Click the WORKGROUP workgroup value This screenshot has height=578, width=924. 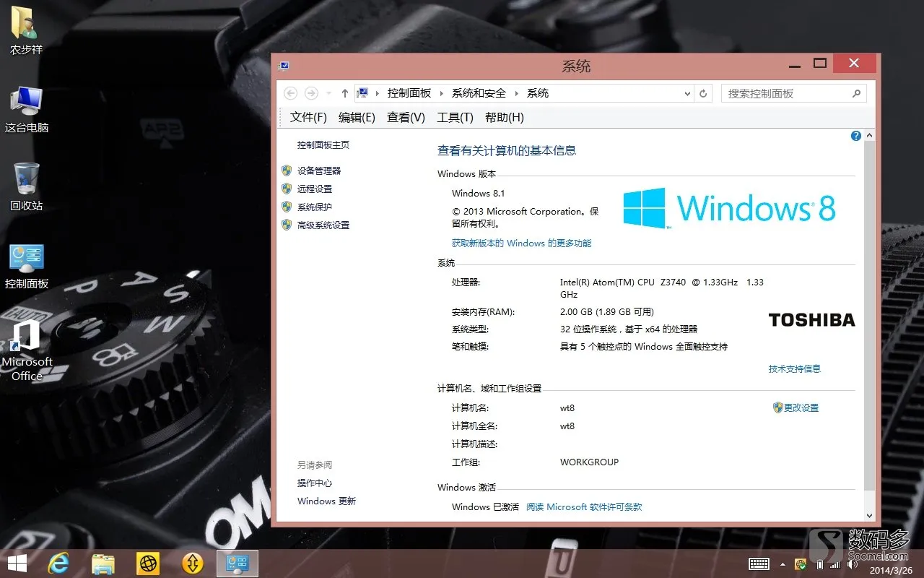coord(589,462)
